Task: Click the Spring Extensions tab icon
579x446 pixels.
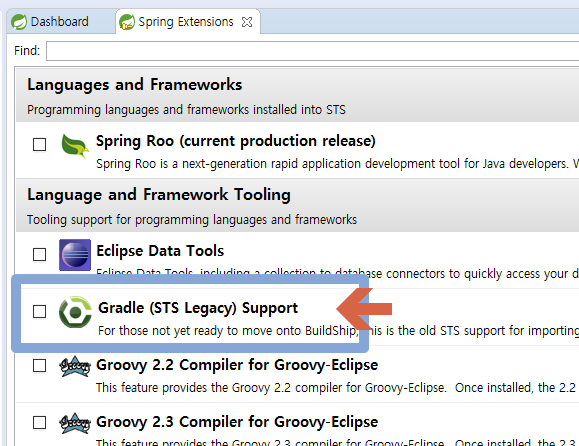Action: point(127,22)
